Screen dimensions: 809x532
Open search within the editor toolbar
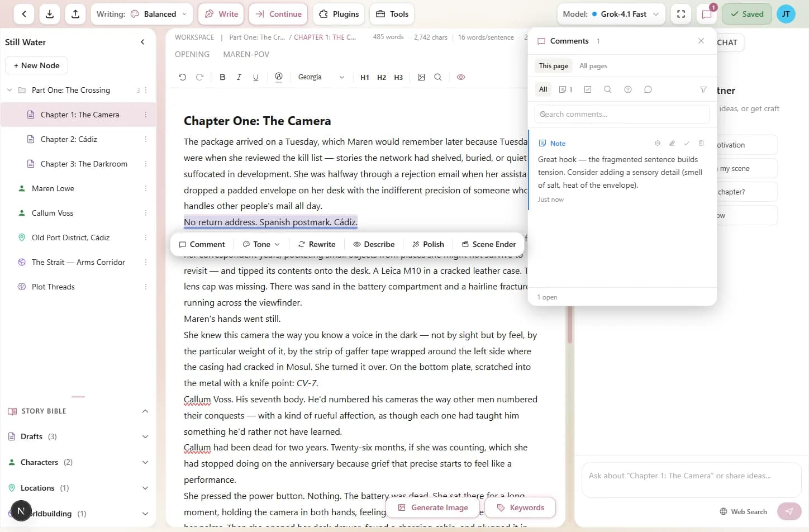point(438,77)
